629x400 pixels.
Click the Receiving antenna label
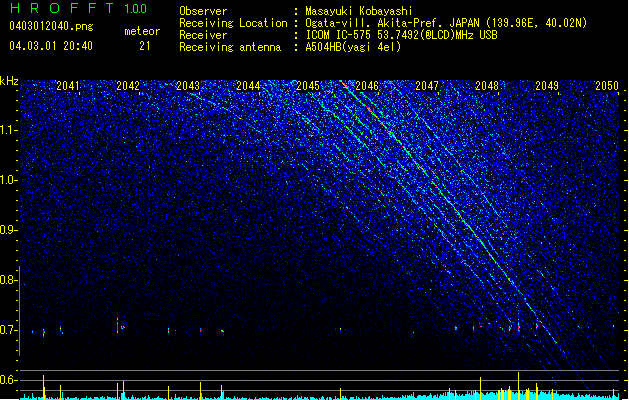tap(230, 47)
